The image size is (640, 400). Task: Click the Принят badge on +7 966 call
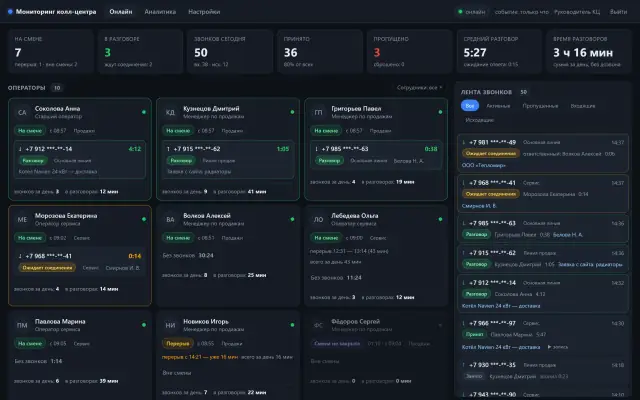tap(474, 334)
